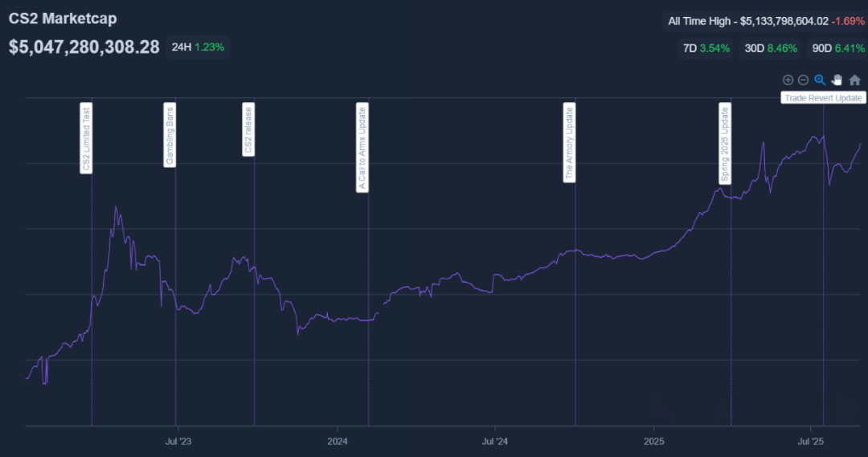Image resolution: width=868 pixels, height=457 pixels.
Task: Select the CS2 release annotation
Action: point(248,130)
